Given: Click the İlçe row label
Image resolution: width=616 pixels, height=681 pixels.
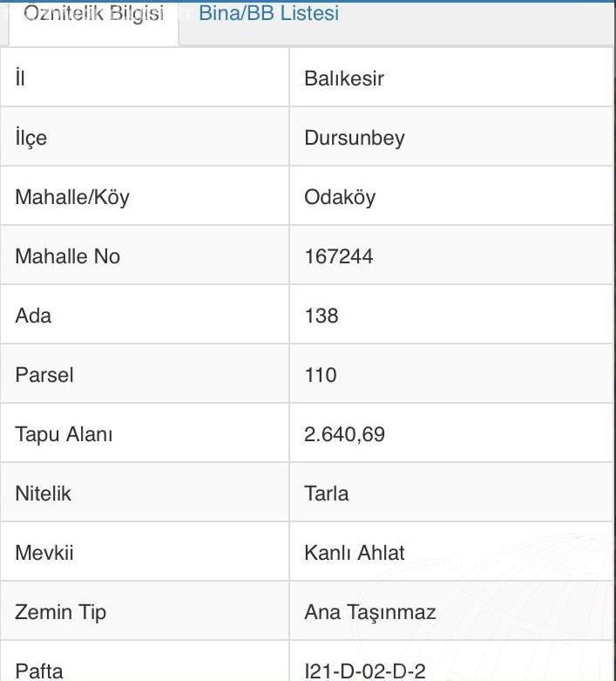Looking at the screenshot, I should (30, 138).
